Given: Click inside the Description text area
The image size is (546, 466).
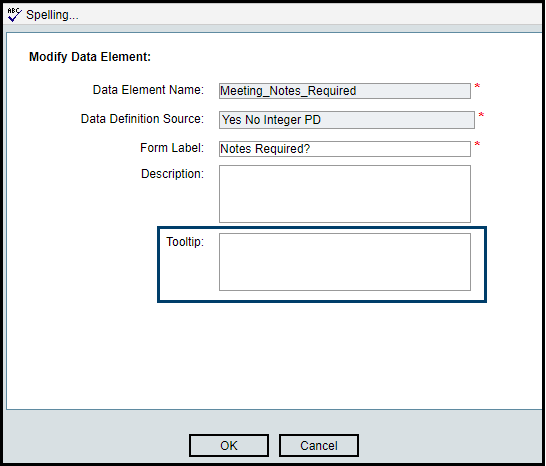Looking at the screenshot, I should pos(345,194).
